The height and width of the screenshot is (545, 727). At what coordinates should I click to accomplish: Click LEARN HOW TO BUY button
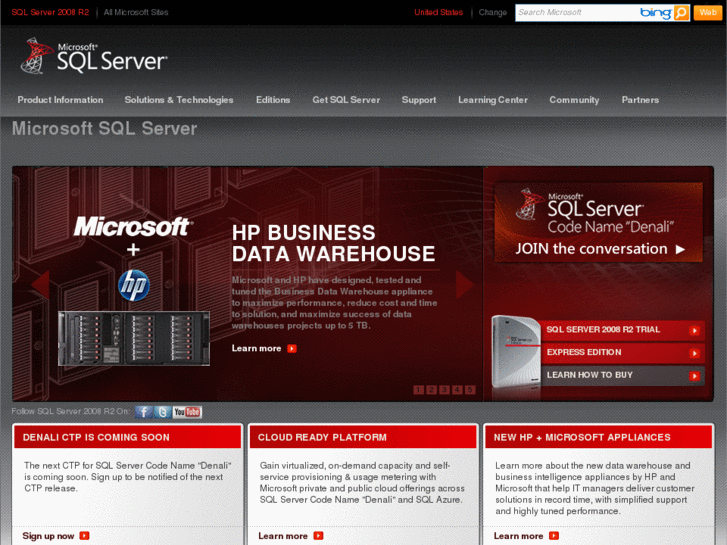pos(623,375)
